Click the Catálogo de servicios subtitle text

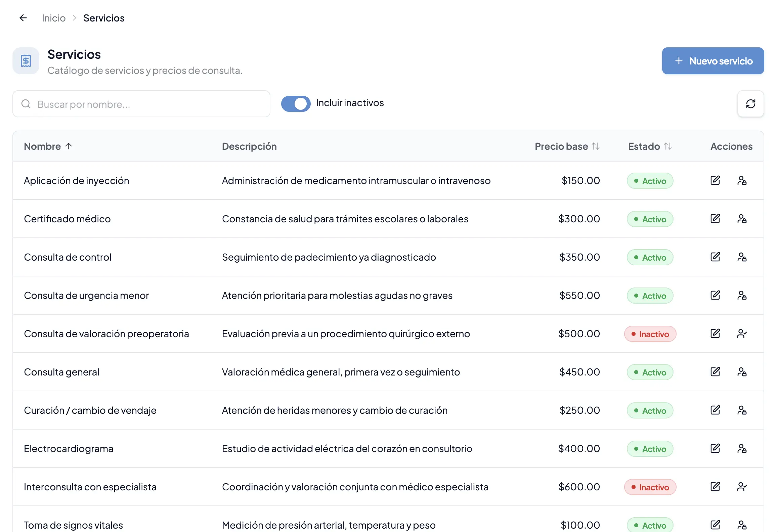pos(145,71)
